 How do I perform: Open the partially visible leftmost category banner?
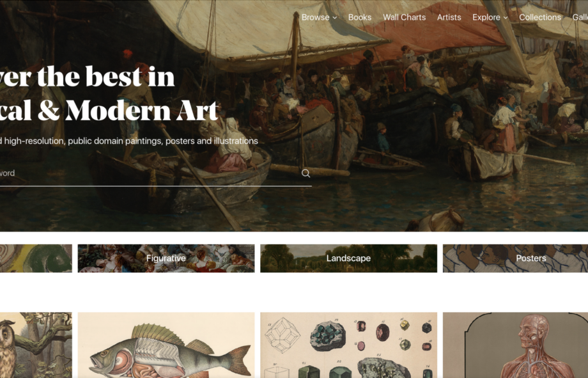36,258
